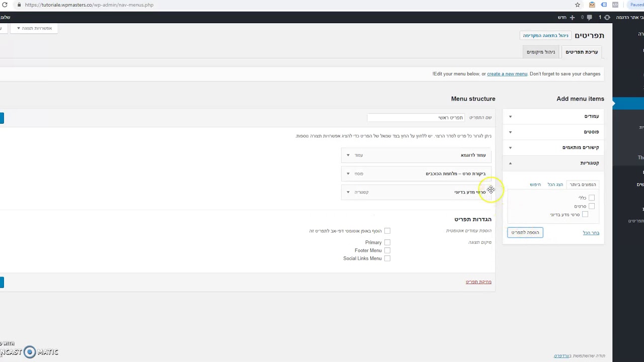Expand the עמודים pages panel
Screen dimensions: 644x362
(x=553, y=116)
